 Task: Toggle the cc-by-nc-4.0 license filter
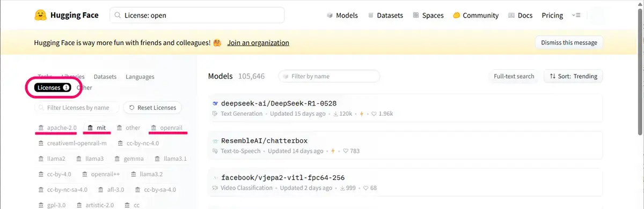[138, 143]
